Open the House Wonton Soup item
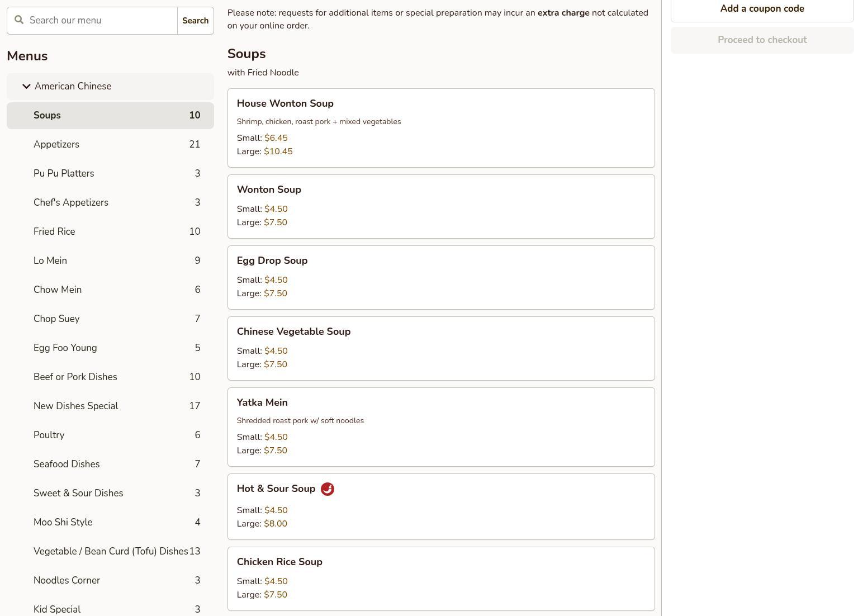 pos(441,128)
